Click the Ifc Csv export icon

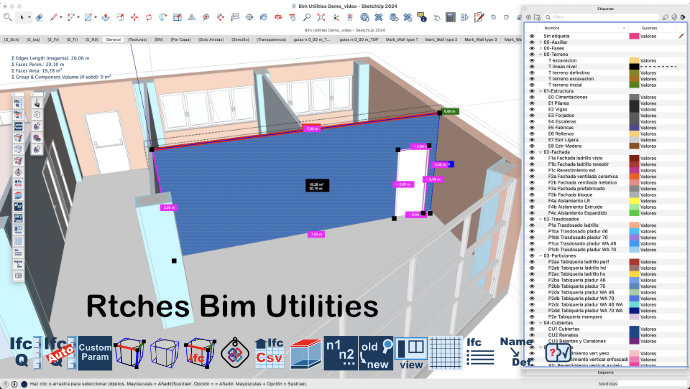click(x=269, y=352)
